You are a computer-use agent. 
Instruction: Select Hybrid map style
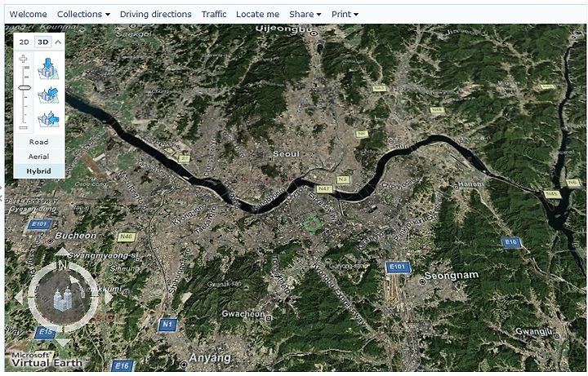point(39,171)
